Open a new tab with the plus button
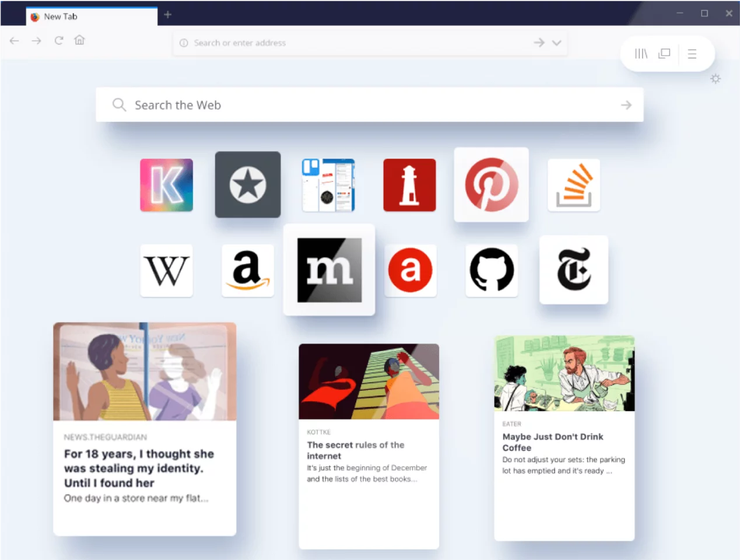740x560 pixels. coord(168,15)
